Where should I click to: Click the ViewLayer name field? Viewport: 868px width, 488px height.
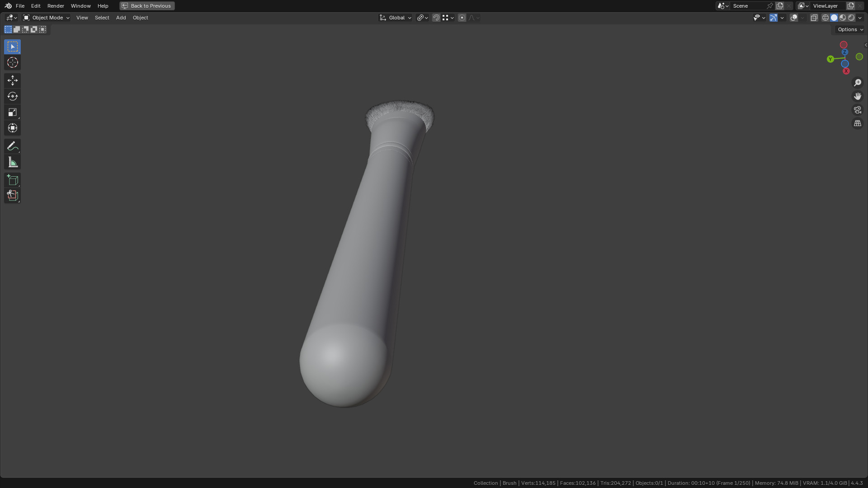coord(828,6)
